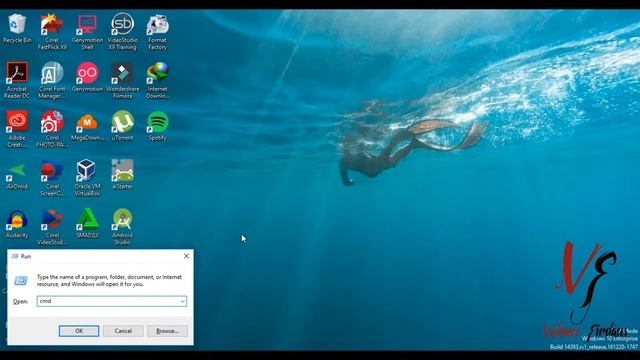Select the Recycle Bin desktop icon
Screen dimensions: 640x360
17,29
